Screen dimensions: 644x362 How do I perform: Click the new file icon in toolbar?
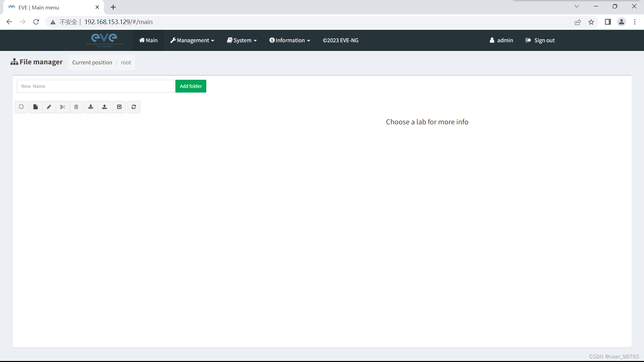tap(35, 107)
